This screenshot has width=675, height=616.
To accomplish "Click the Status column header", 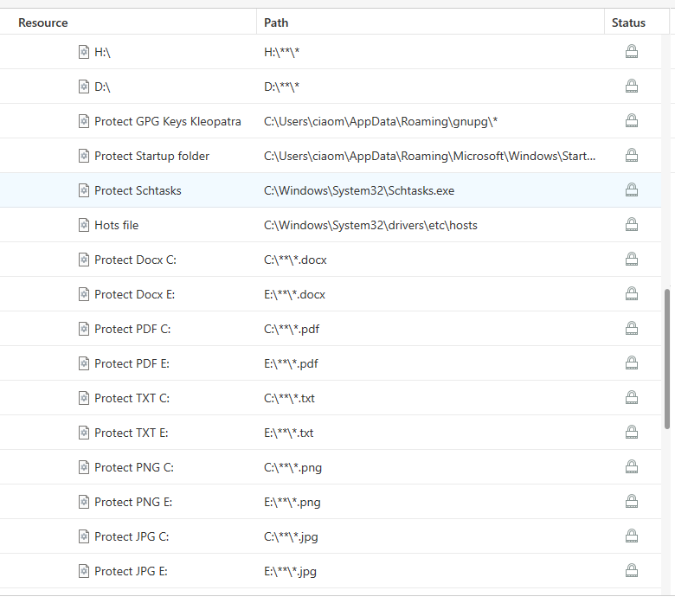I will coord(628,22).
